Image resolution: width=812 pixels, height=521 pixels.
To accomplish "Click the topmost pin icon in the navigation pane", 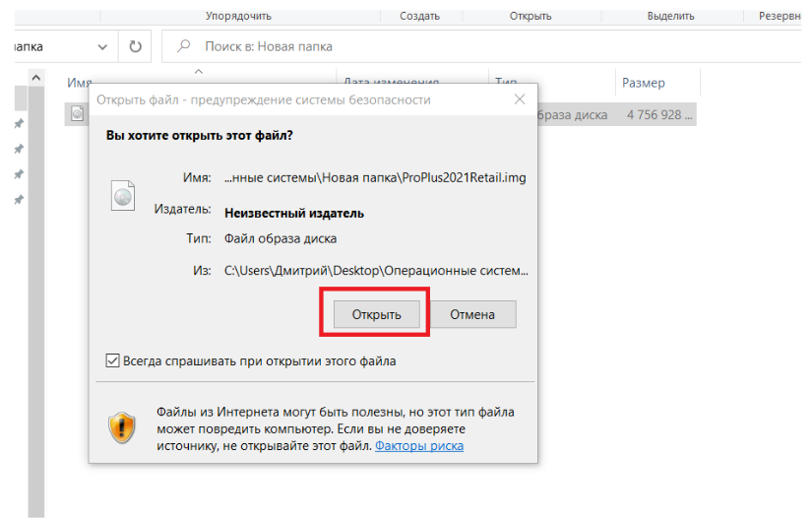I will [18, 124].
